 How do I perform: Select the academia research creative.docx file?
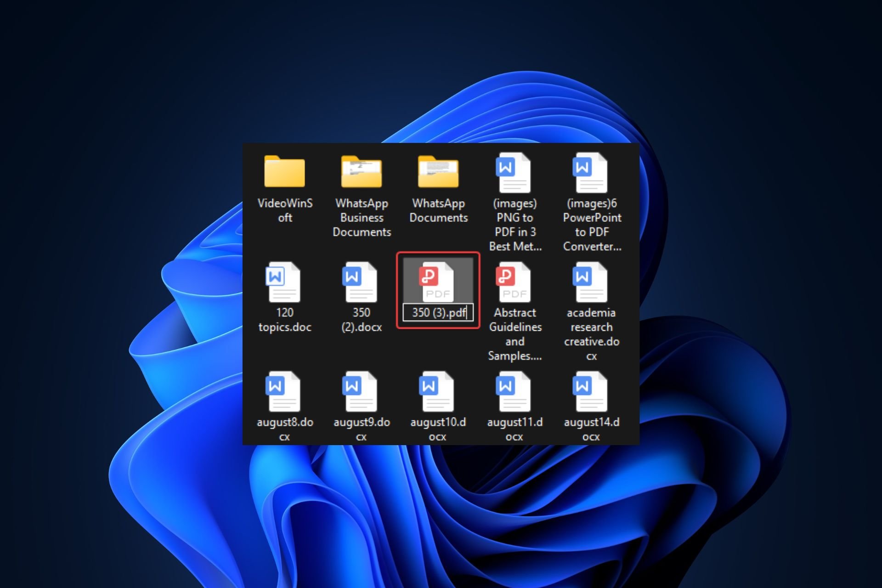click(591, 283)
